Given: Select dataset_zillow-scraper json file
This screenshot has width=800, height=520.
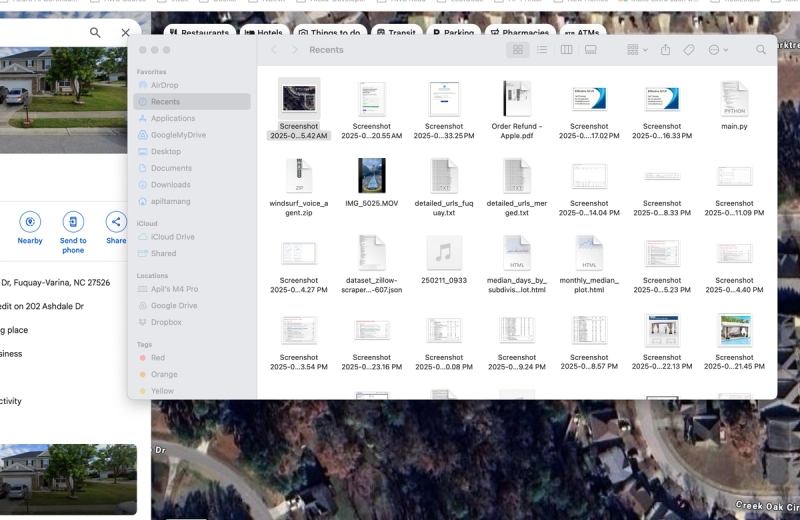Looking at the screenshot, I should click(x=371, y=264).
